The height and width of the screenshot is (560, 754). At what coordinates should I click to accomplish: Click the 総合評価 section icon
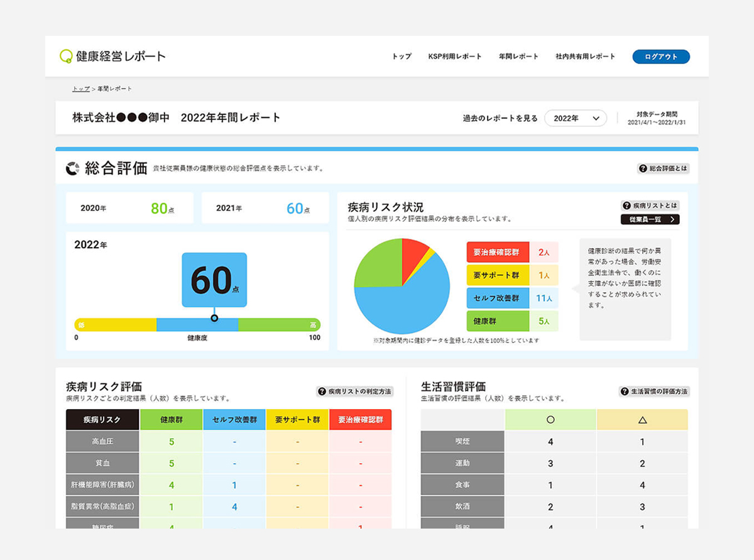(73, 168)
